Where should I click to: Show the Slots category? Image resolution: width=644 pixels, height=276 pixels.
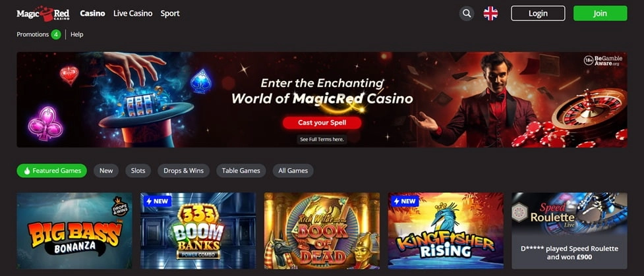[x=138, y=171]
